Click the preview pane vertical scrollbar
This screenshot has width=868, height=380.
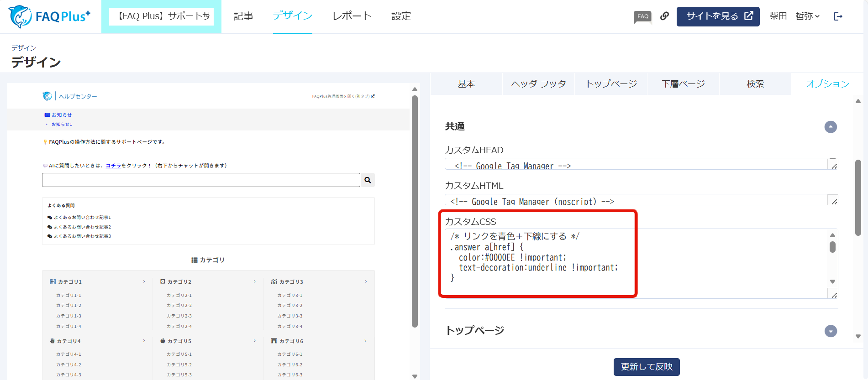[415, 210]
